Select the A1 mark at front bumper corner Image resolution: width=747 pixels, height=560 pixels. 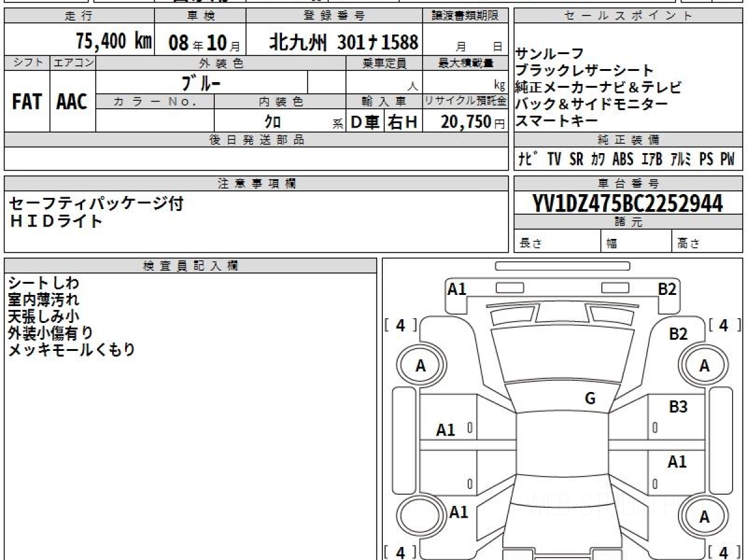pos(457,288)
